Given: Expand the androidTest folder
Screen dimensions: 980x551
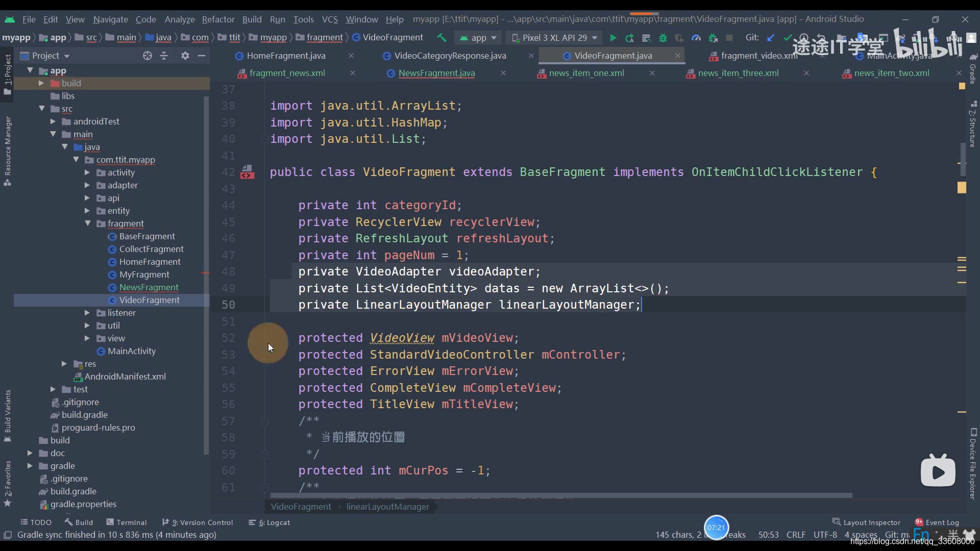Looking at the screenshot, I should coord(53,121).
